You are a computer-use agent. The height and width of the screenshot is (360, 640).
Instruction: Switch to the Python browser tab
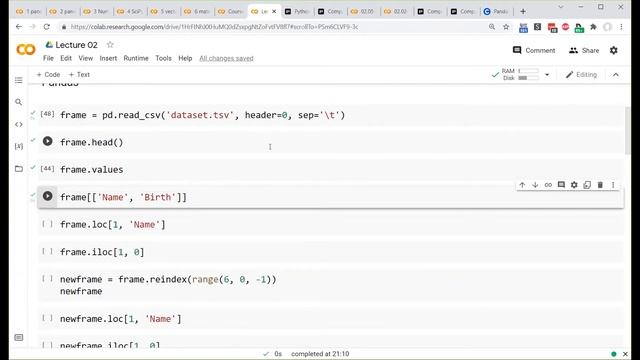click(x=297, y=11)
